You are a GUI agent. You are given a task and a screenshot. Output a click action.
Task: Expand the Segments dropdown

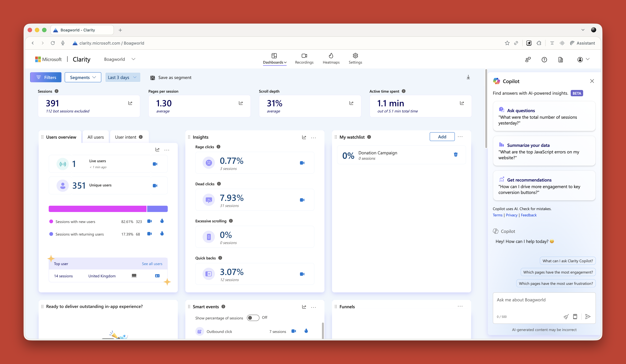tap(83, 77)
